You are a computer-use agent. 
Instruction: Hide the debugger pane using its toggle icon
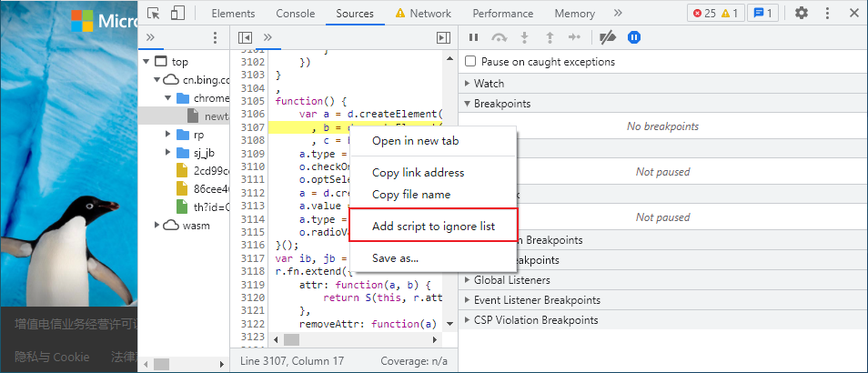point(443,37)
